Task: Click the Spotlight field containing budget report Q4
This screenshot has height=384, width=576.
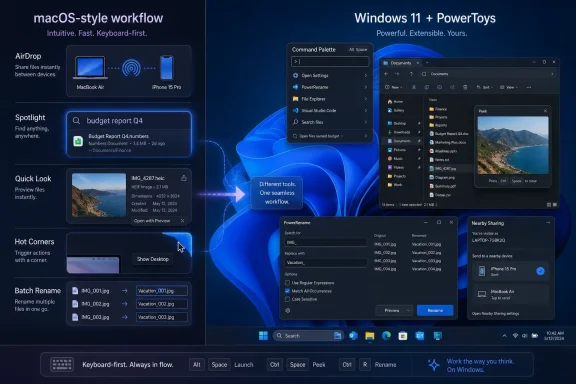Action: tap(129, 121)
